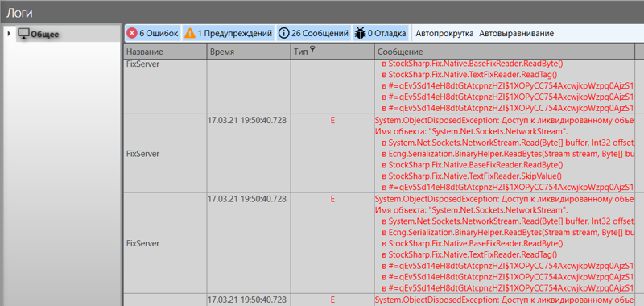The height and width of the screenshot is (306, 644).
Task: Sort by the Время column header
Action: tap(249, 52)
